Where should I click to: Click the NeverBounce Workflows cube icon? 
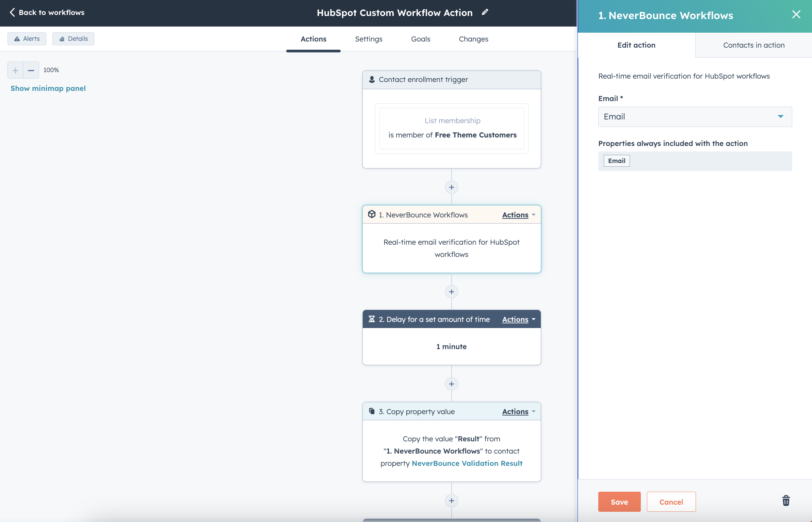[x=372, y=214]
